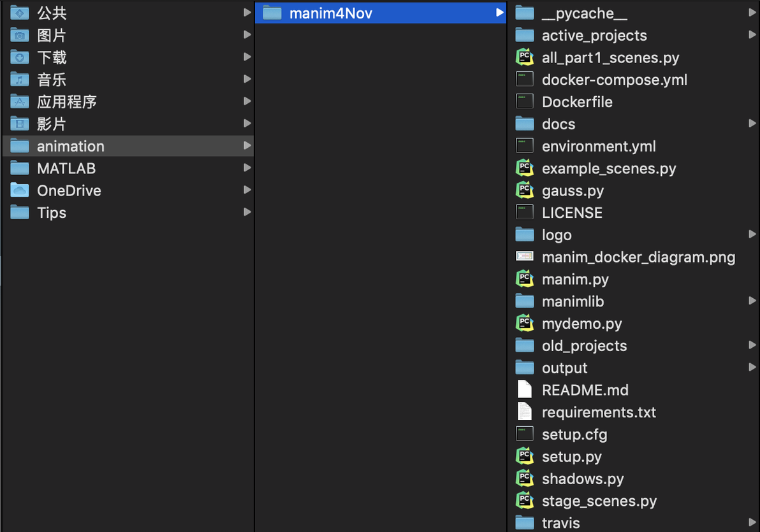Click the text file icon for requirements.txt
The width and height of the screenshot is (760, 532).
coord(524,412)
